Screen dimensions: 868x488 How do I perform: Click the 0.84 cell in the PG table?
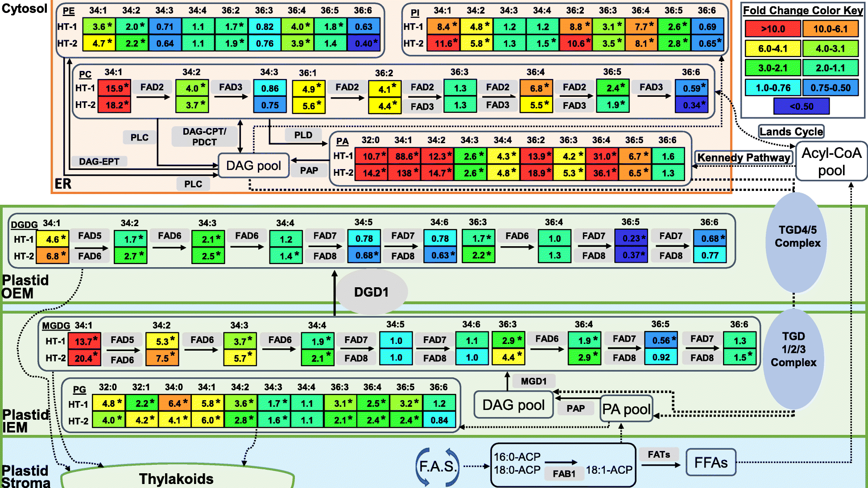point(439,420)
